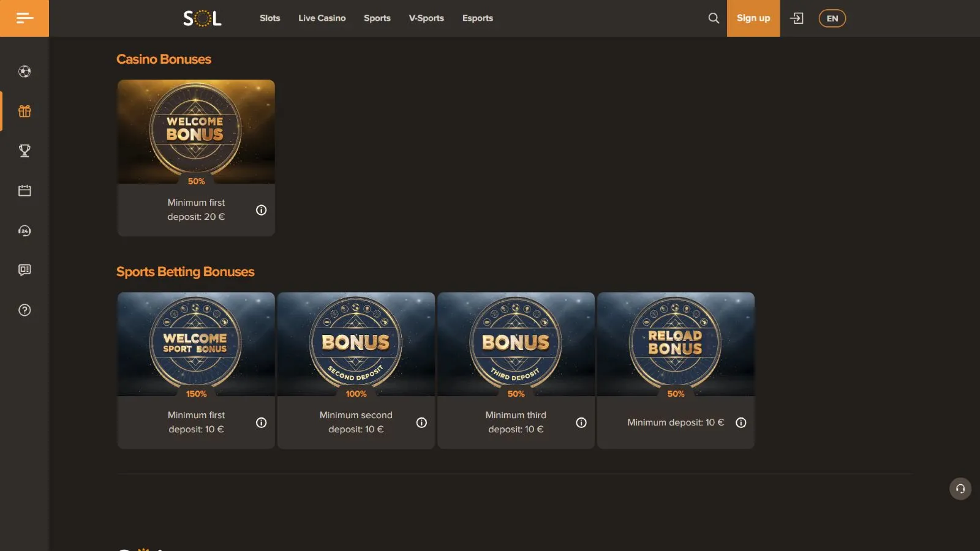This screenshot has height=551, width=980.
Task: Open the help question mark sidebar icon
Action: (24, 310)
